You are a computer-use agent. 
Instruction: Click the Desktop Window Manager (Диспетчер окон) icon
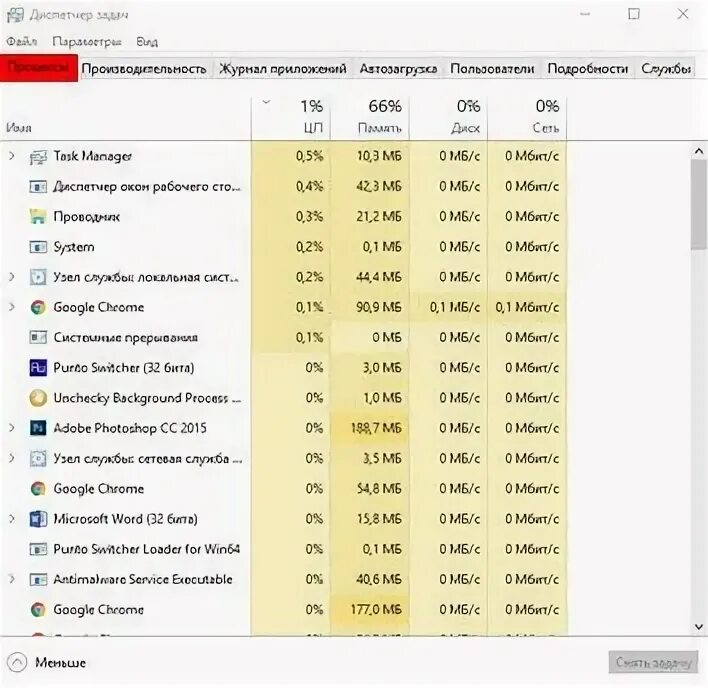tap(38, 187)
